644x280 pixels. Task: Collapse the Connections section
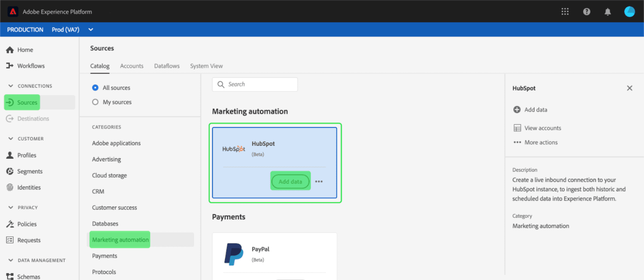(x=11, y=86)
